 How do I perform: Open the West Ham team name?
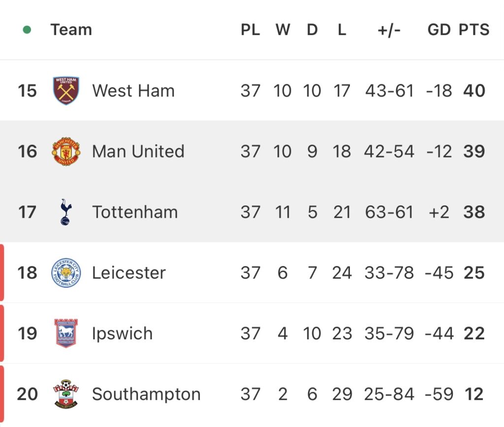tap(133, 91)
